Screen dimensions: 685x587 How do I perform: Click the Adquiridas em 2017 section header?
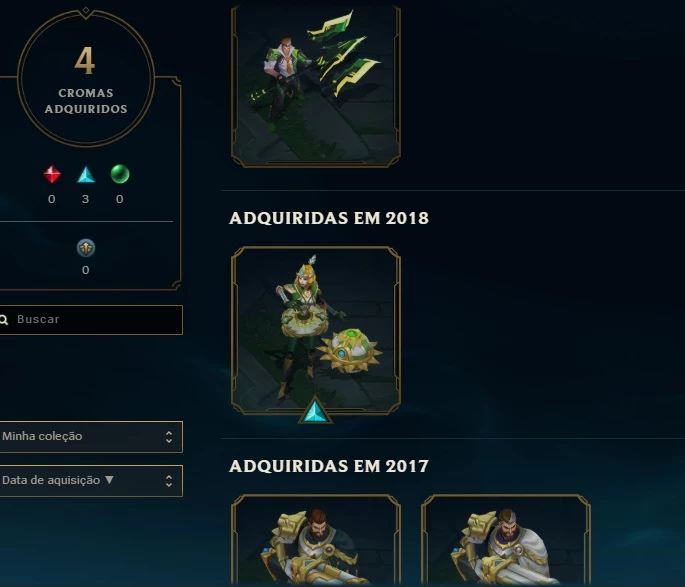[x=329, y=466]
